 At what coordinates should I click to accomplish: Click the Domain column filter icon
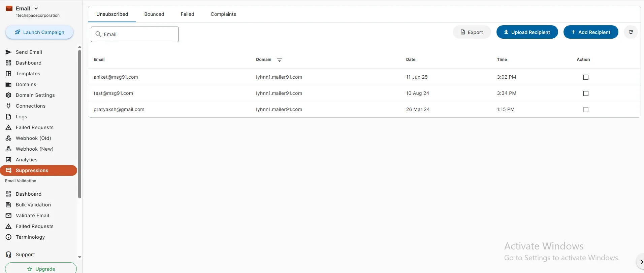(279, 60)
